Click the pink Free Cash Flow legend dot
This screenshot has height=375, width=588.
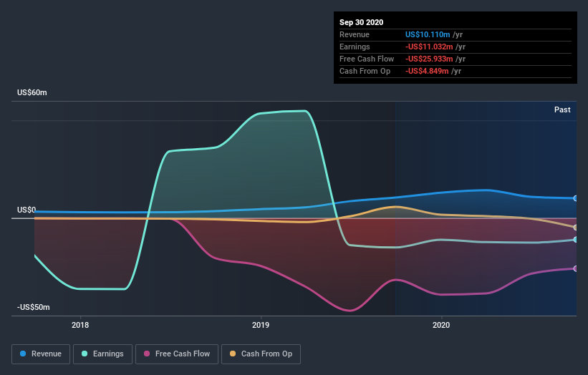[x=147, y=354]
